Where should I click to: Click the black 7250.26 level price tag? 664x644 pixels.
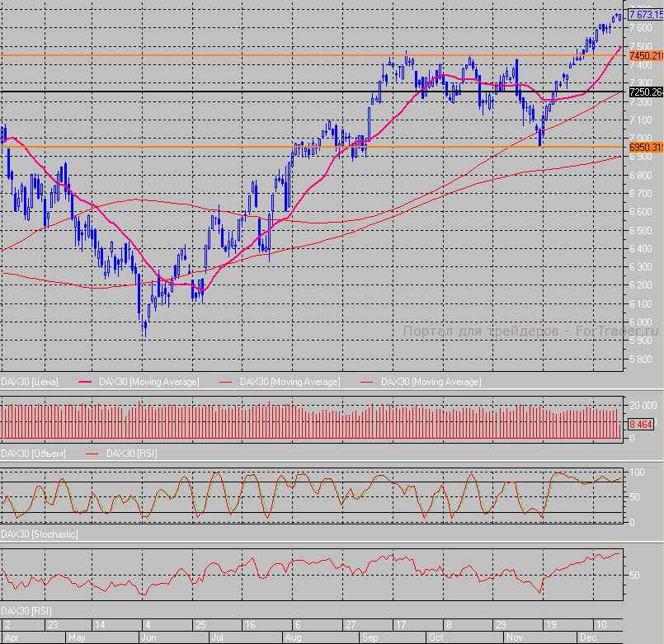(646, 92)
